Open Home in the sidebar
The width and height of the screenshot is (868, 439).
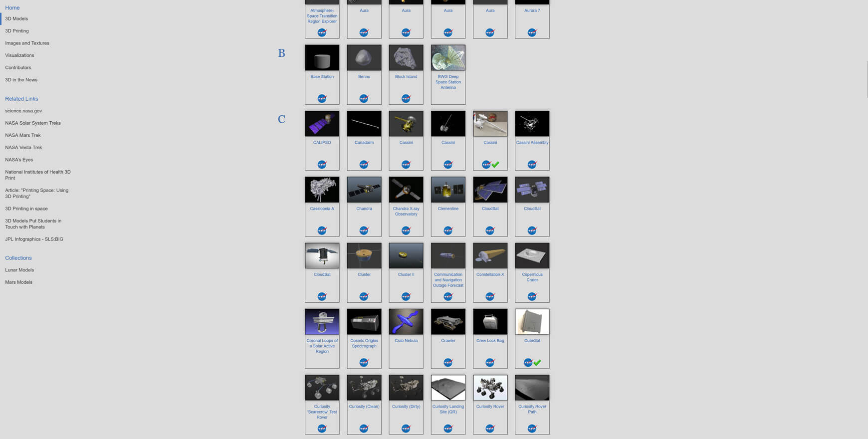coord(12,7)
